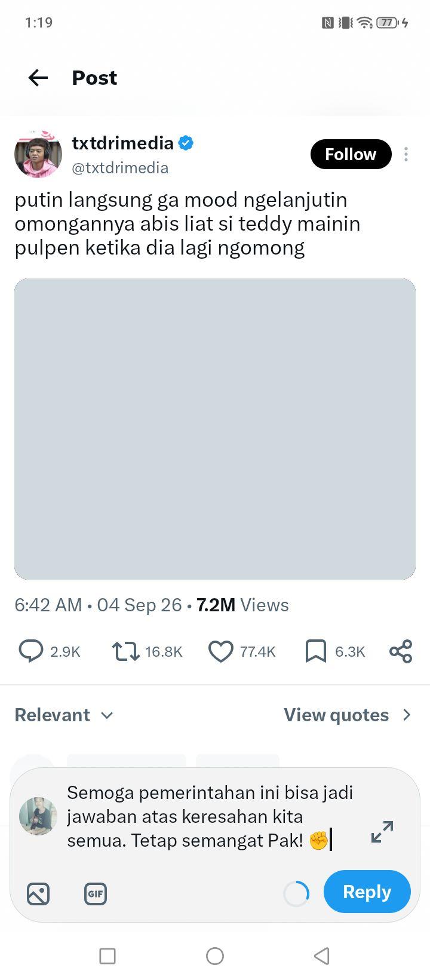Open the Relevant sort dropdown

click(64, 715)
